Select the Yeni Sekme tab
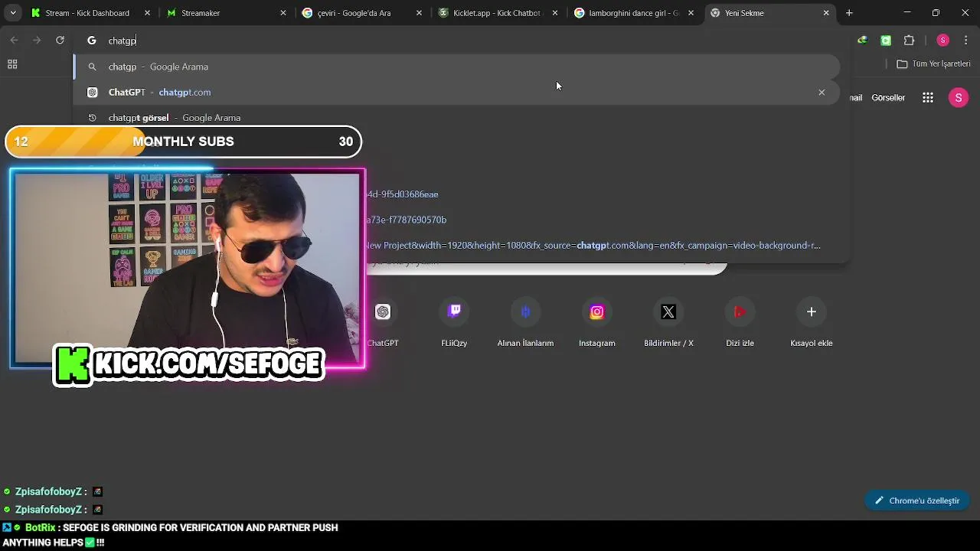Image resolution: width=980 pixels, height=551 pixels. [769, 13]
